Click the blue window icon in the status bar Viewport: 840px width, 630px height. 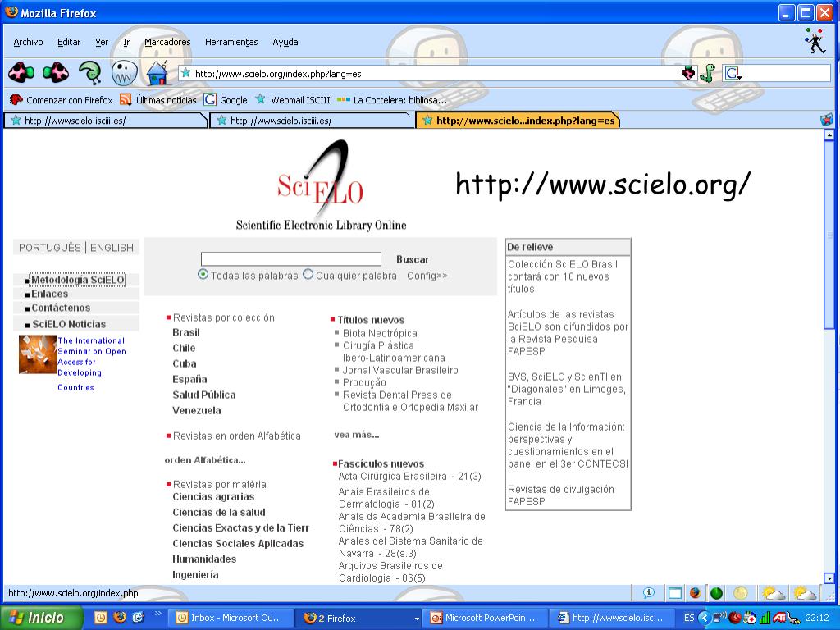(675, 593)
